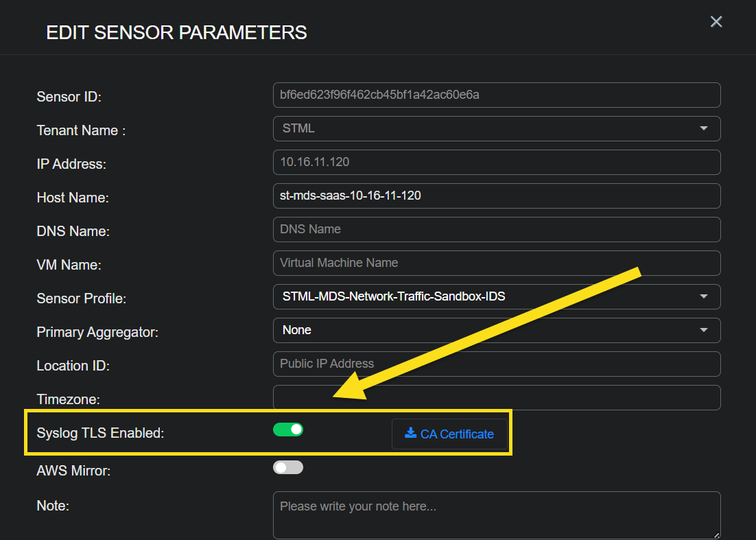Click the Tenant Name dropdown arrow
This screenshot has height=540, width=756.
tap(704, 128)
